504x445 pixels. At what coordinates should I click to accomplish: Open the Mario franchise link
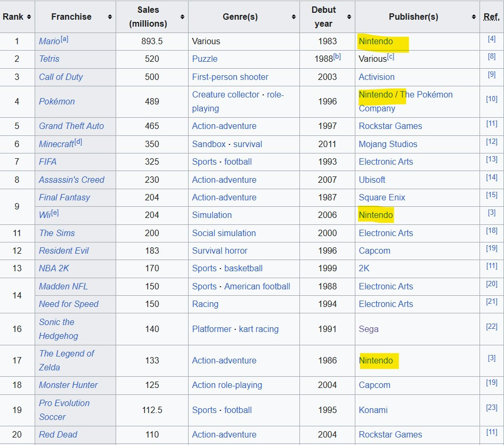pos(49,41)
